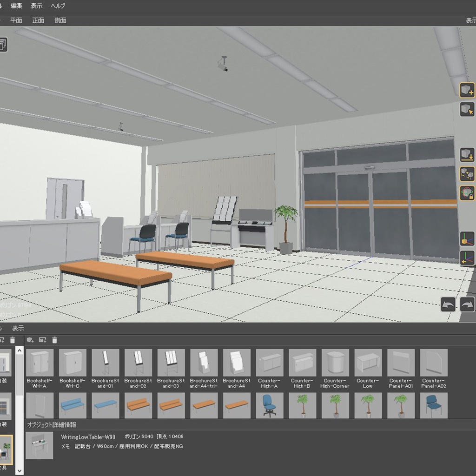This screenshot has width=476, height=476.
Task: Select the add new object tool
Action: [467, 90]
